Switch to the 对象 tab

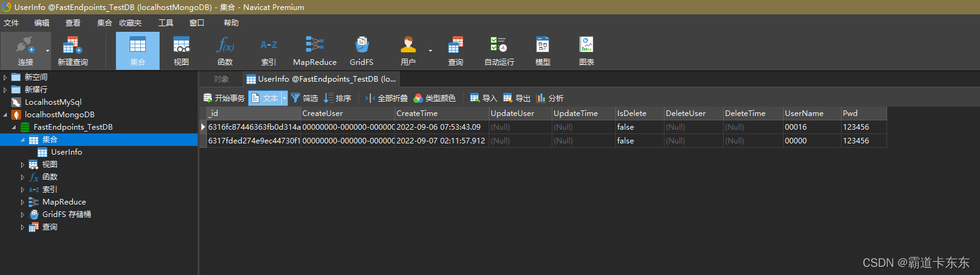click(x=221, y=79)
